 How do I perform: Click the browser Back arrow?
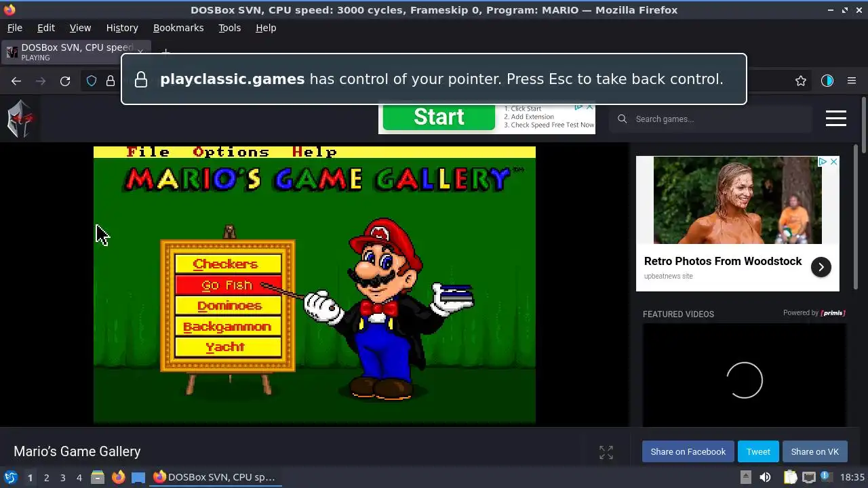(16, 81)
